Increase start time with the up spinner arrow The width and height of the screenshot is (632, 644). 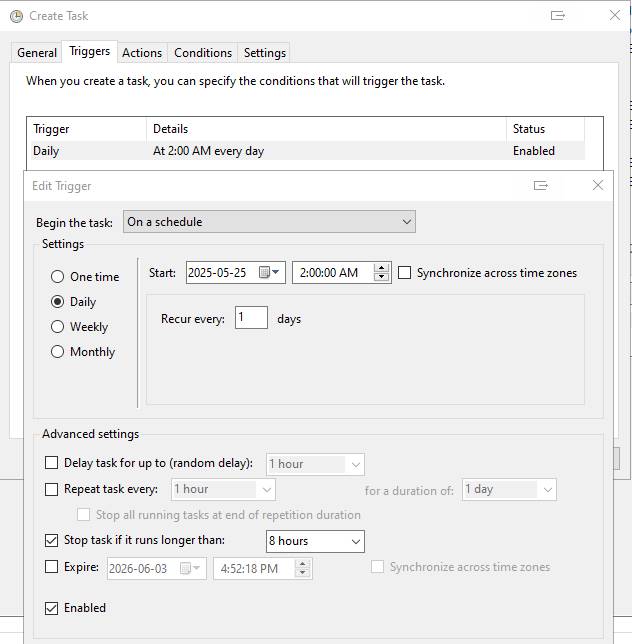pyautogui.click(x=381, y=268)
